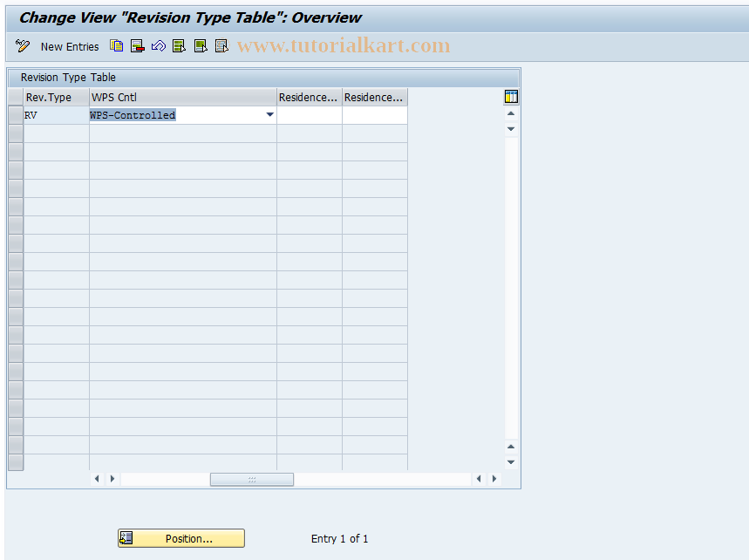This screenshot has height=560, width=749.
Task: Open table column configuration icon
Action: click(x=511, y=97)
